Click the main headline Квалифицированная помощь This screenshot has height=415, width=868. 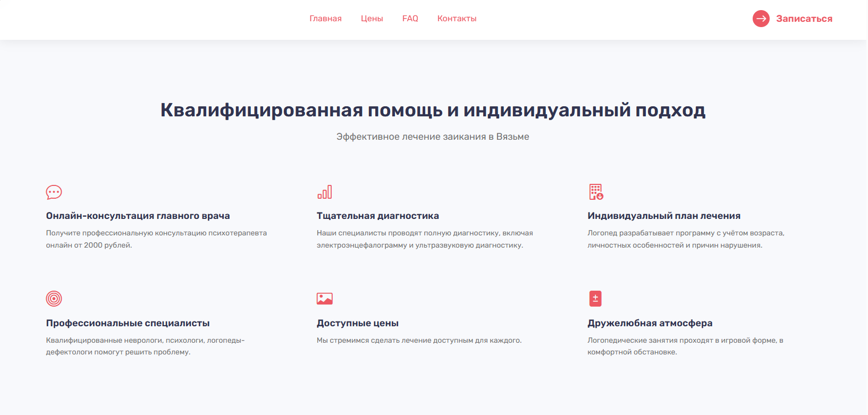tap(433, 110)
